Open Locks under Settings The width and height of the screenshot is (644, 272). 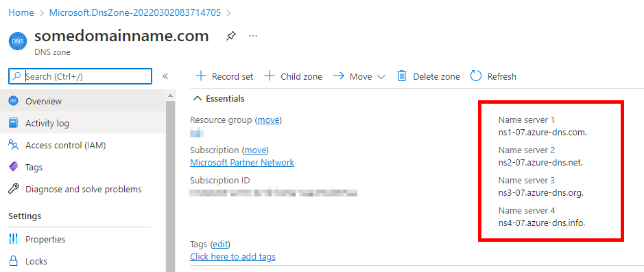(x=82, y=261)
